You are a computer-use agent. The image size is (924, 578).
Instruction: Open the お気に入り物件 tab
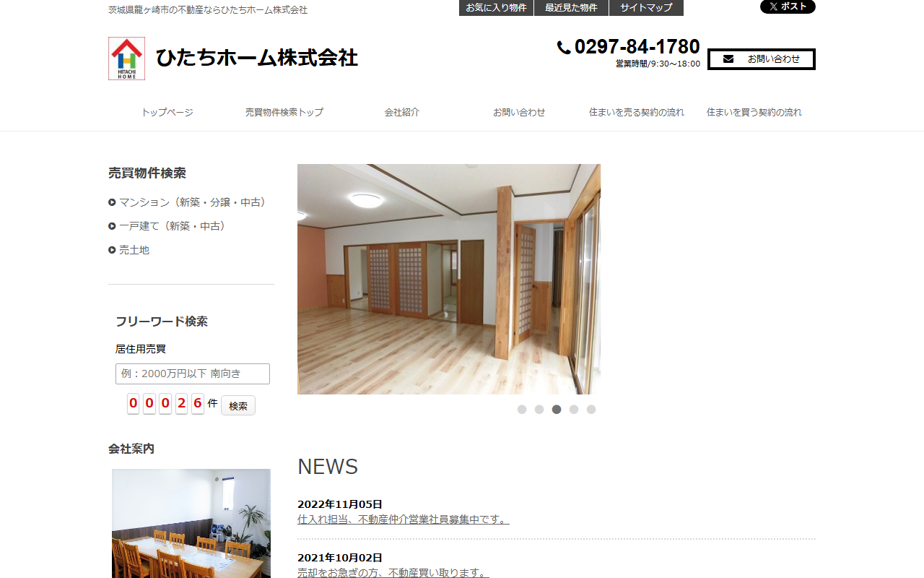coord(496,8)
